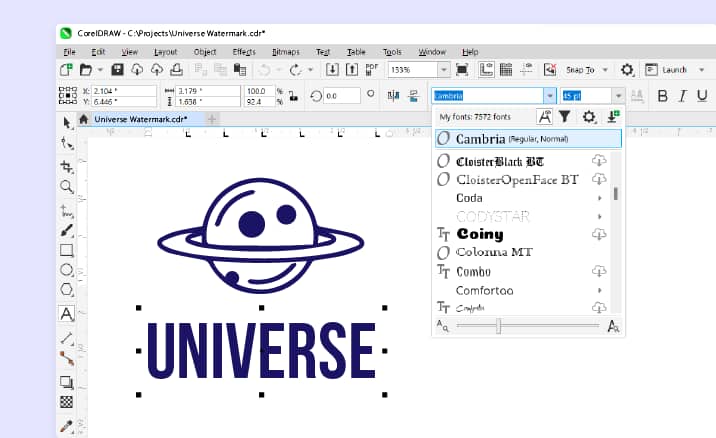Choose the CloisterBlack BT font
The height and width of the screenshot is (438, 716).
click(x=500, y=162)
